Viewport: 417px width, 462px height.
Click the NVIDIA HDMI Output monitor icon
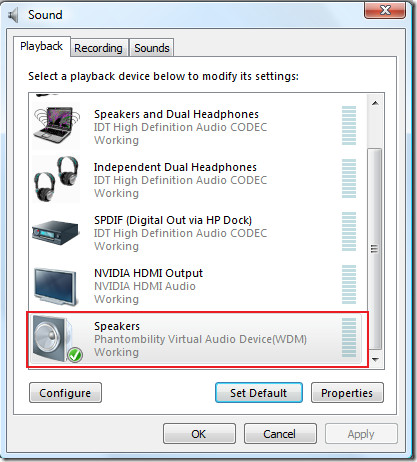pyautogui.click(x=56, y=286)
